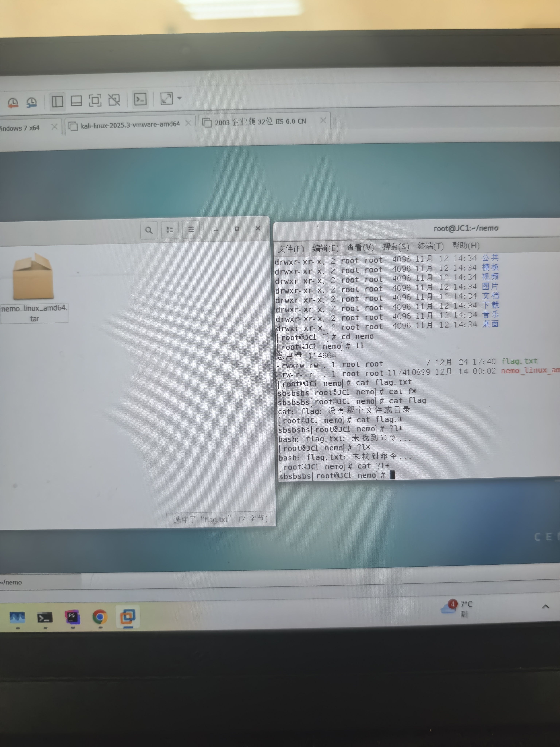Click the stretch guest display icon
The image size is (560, 747).
166,99
